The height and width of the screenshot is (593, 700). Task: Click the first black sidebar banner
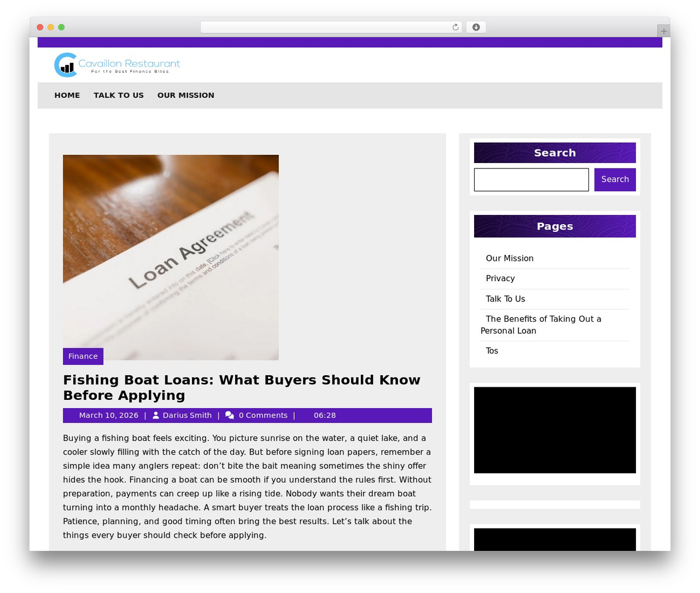click(x=555, y=430)
